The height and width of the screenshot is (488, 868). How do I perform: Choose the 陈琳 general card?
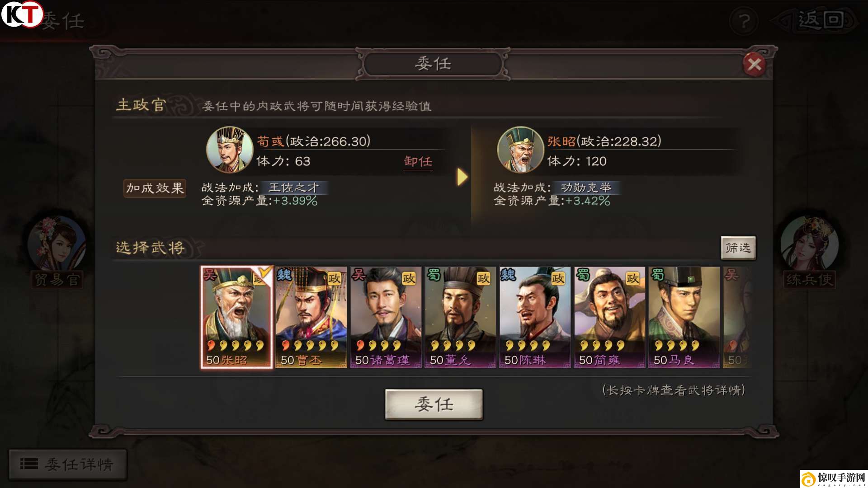(535, 317)
